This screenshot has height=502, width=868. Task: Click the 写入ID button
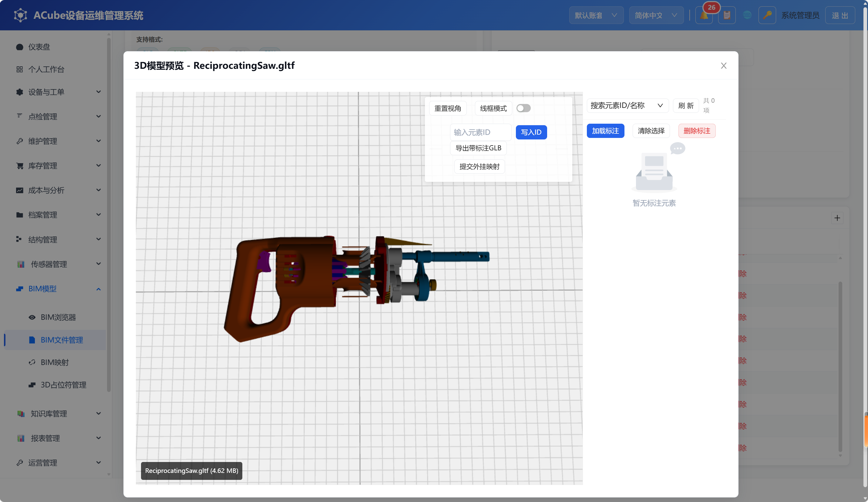click(531, 132)
